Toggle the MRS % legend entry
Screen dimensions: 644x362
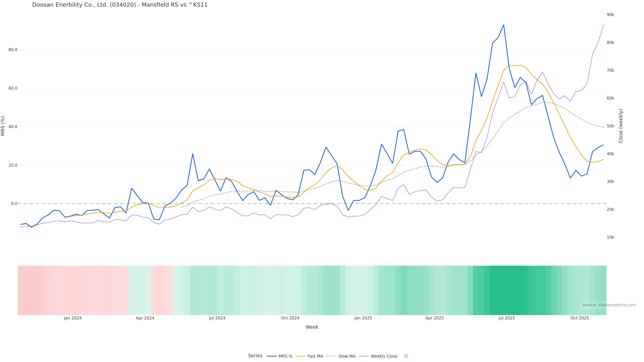point(285,356)
